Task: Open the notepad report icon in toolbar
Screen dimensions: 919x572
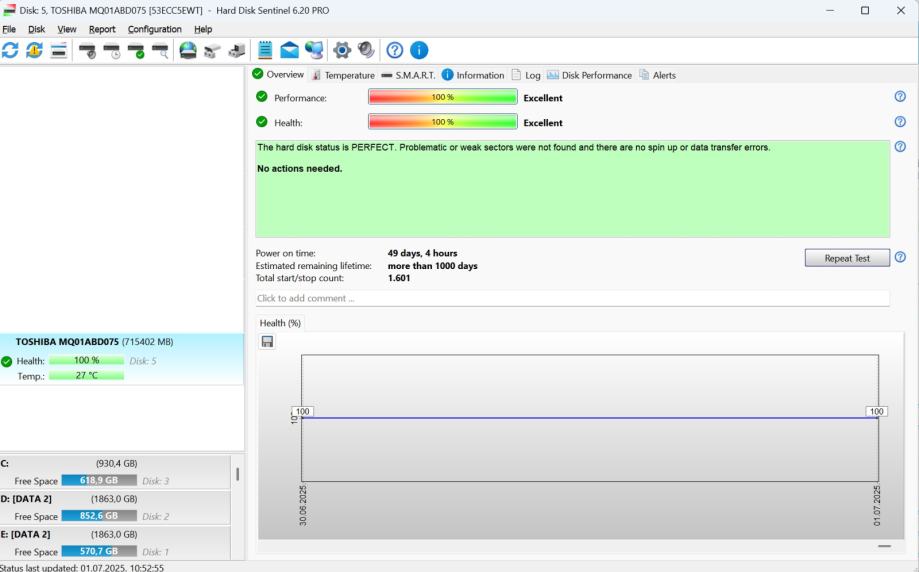Action: (x=265, y=51)
